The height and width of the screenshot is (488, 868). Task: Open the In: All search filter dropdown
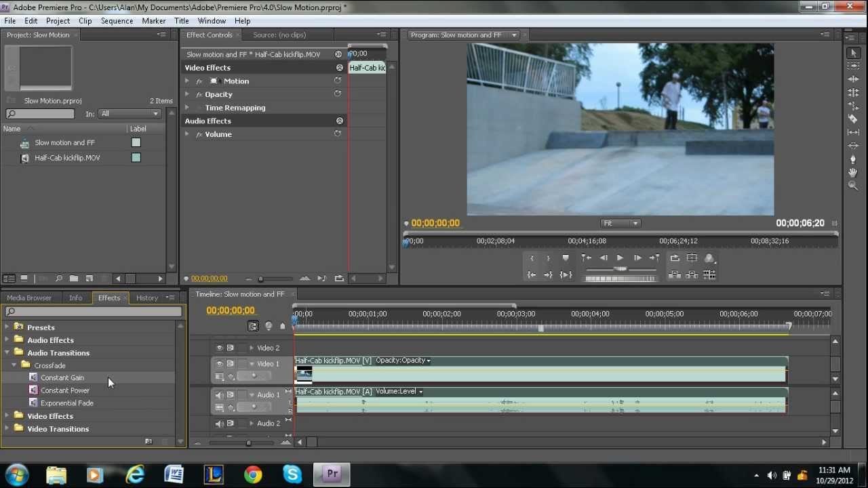pos(130,114)
